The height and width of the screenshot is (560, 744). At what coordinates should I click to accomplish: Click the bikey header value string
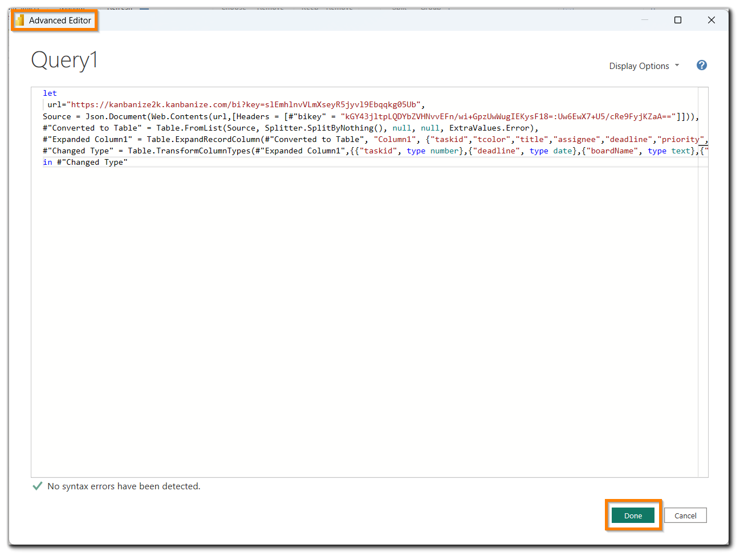click(x=508, y=116)
